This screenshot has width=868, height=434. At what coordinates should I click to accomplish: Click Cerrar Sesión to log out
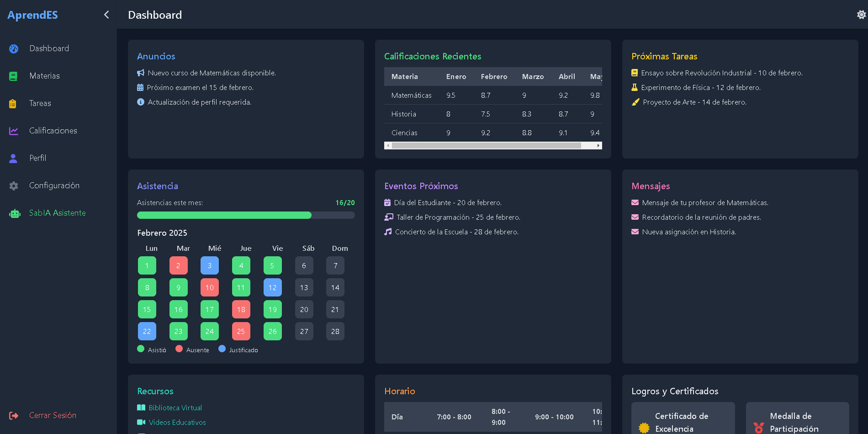53,415
